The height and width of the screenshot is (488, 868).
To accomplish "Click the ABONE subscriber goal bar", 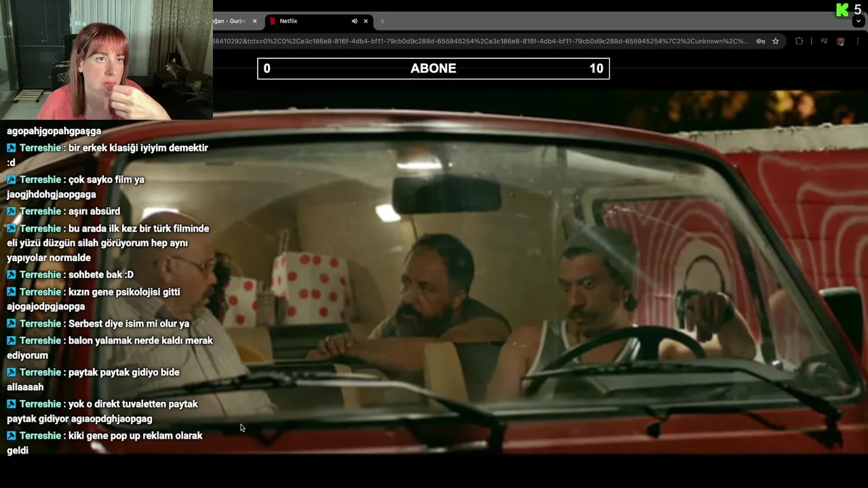I will [433, 68].
